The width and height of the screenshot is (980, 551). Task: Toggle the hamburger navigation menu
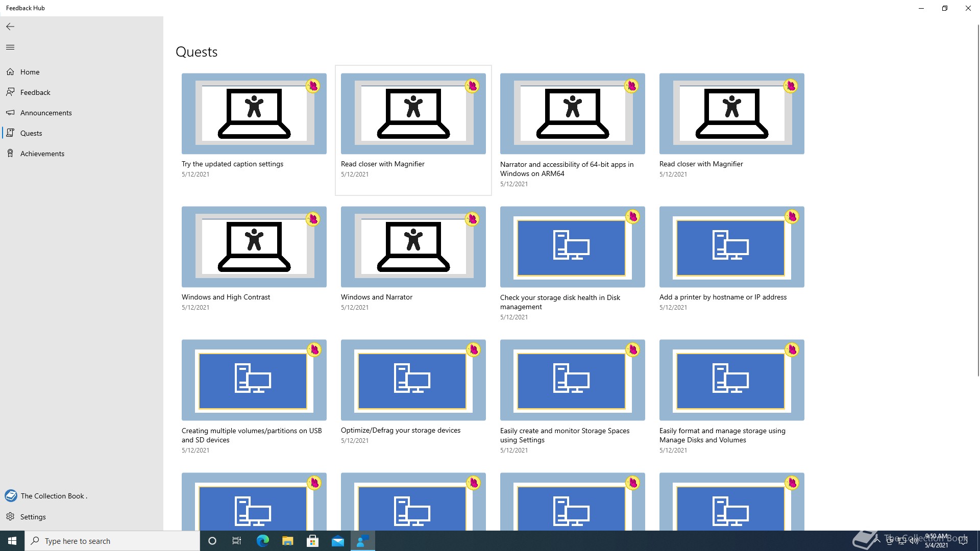coord(10,47)
